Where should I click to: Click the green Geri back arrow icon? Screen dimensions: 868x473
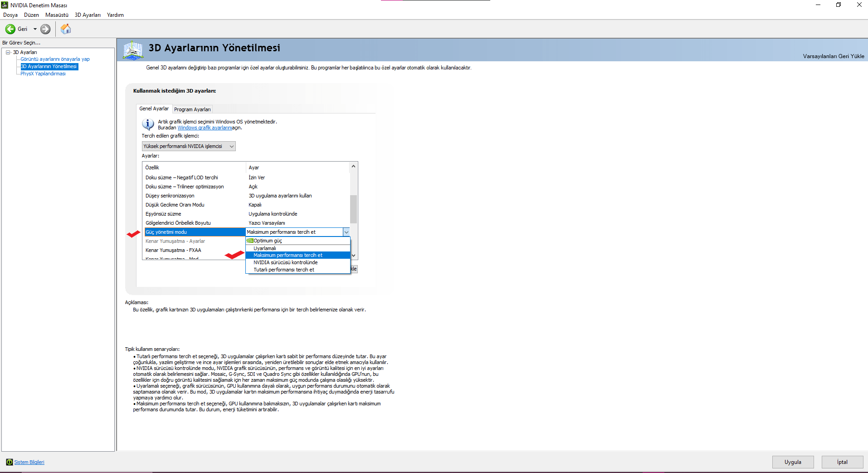10,29
